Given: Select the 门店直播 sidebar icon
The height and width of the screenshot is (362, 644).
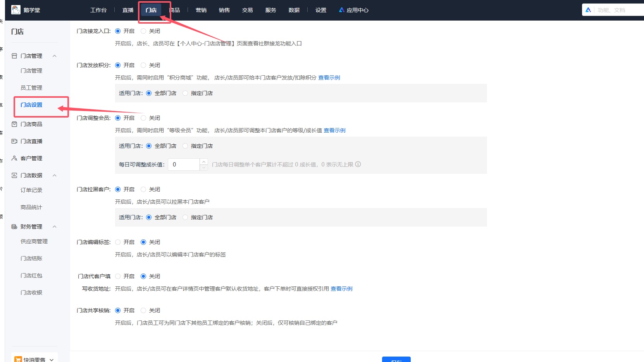Looking at the screenshot, I should tap(14, 141).
